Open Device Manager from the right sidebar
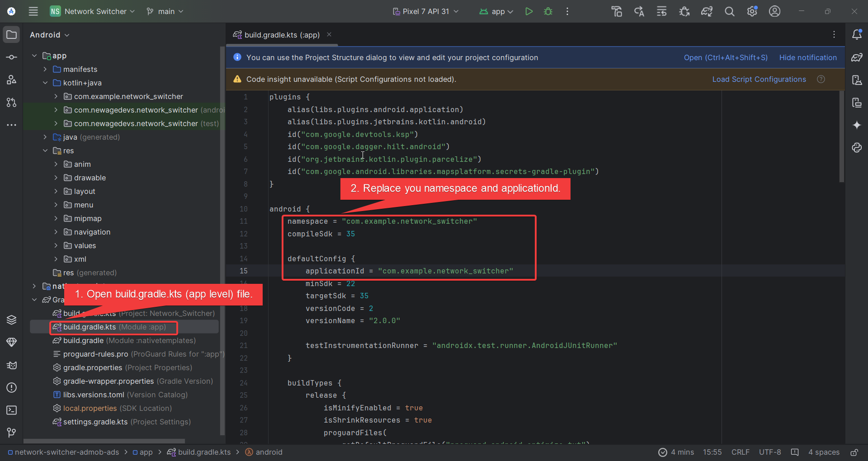This screenshot has width=868, height=461. 858,80
